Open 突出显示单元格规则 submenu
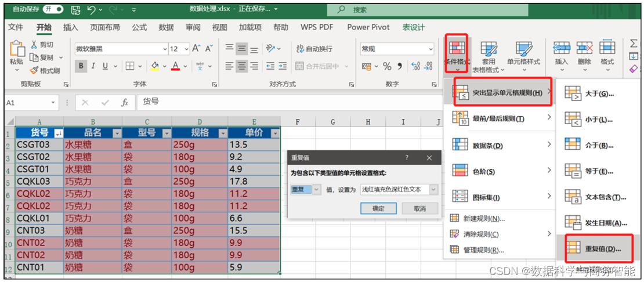The width and height of the screenshot is (644, 282). (x=500, y=93)
